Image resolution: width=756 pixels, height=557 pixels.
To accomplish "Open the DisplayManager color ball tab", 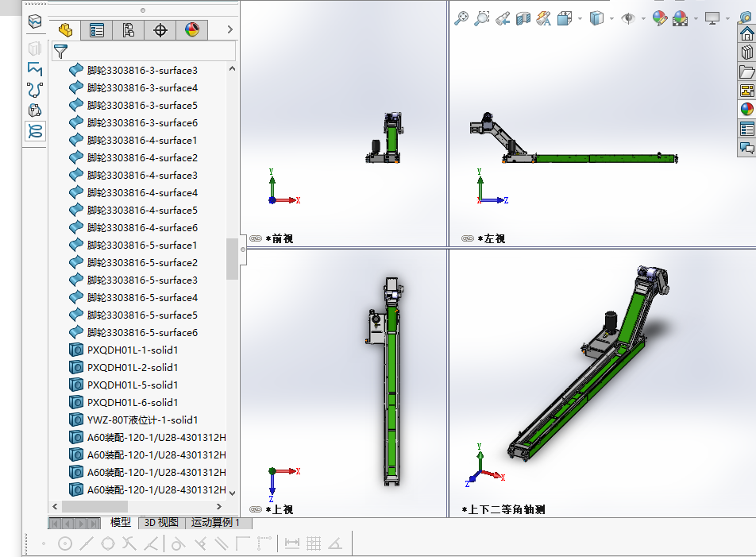I will click(x=192, y=30).
